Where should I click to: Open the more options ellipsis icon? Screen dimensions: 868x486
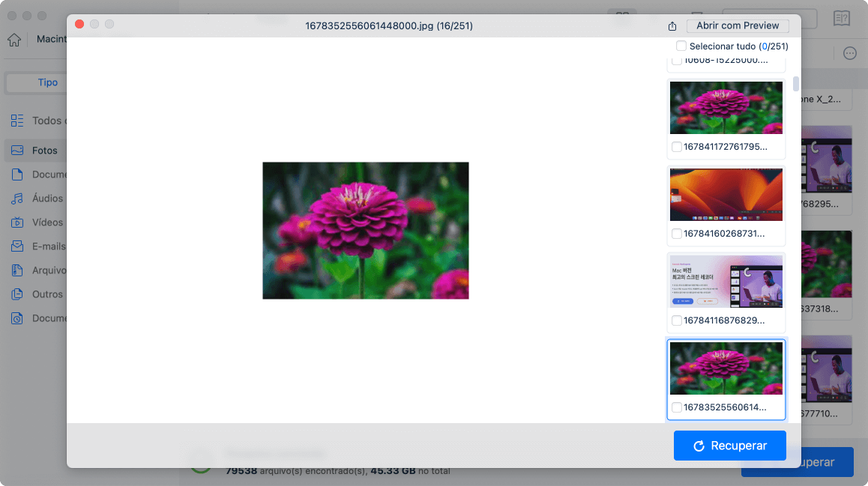(850, 53)
